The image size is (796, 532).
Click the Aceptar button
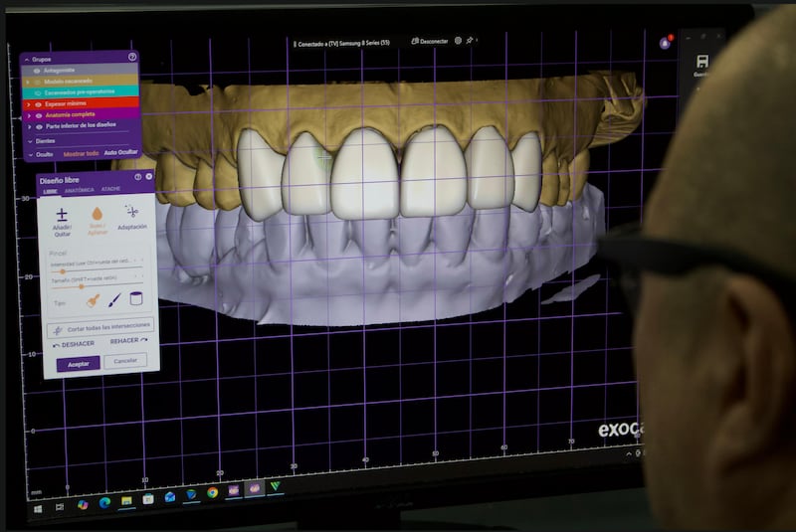(79, 364)
